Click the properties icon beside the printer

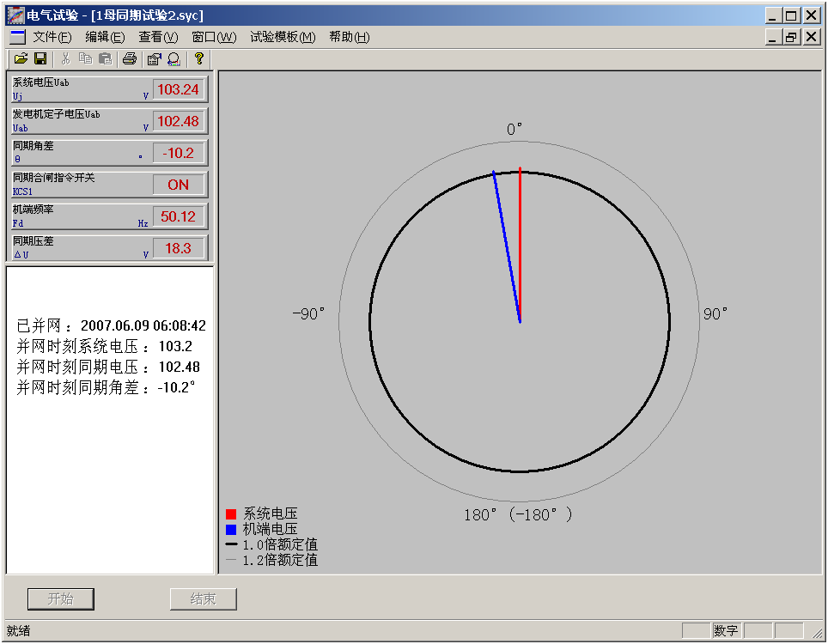[x=154, y=58]
